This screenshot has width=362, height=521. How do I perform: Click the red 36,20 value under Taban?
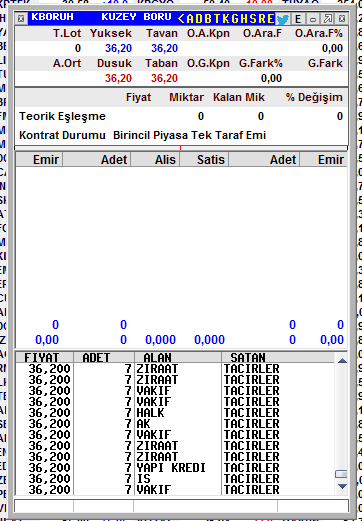pyautogui.click(x=164, y=78)
